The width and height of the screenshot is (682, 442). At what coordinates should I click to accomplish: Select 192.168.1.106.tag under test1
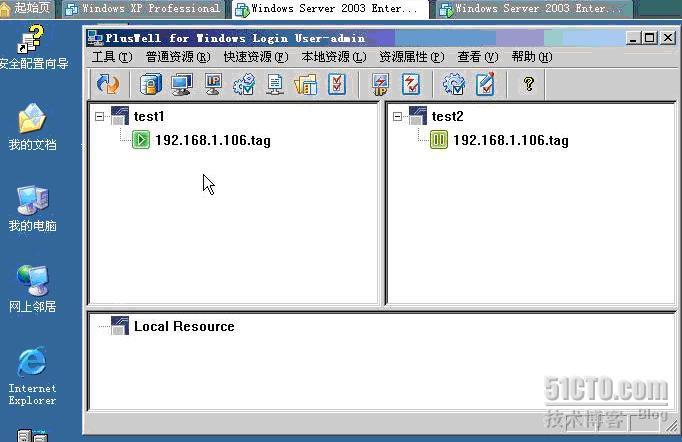pos(213,140)
